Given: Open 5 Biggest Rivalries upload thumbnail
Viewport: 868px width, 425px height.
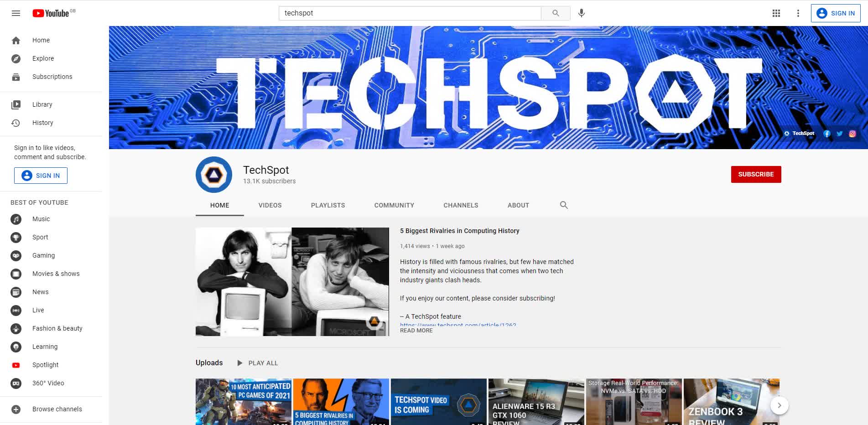Looking at the screenshot, I should (341, 402).
